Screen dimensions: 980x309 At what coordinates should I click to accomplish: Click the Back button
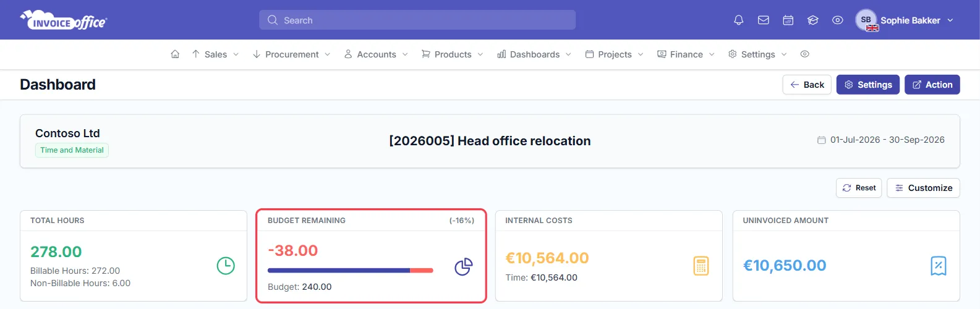point(807,85)
